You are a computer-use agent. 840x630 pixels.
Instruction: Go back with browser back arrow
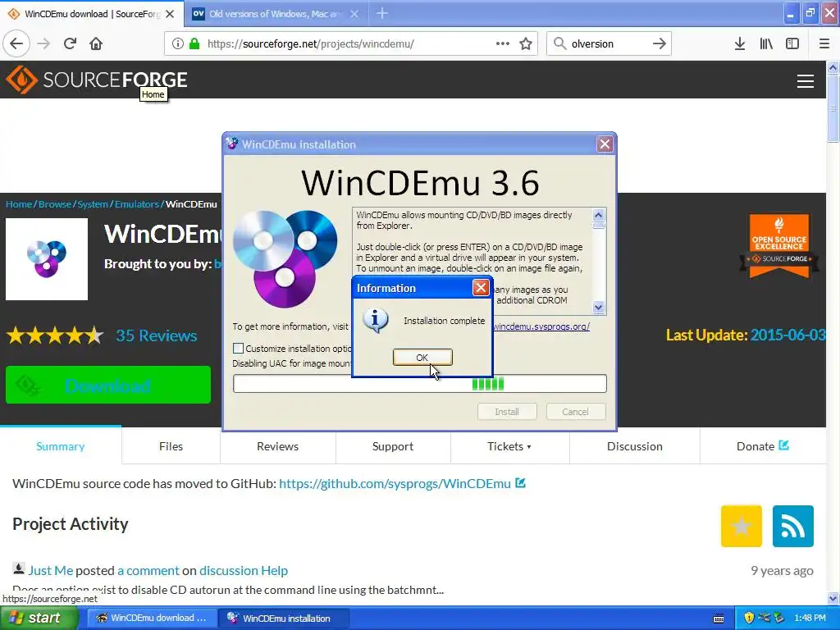tap(16, 43)
